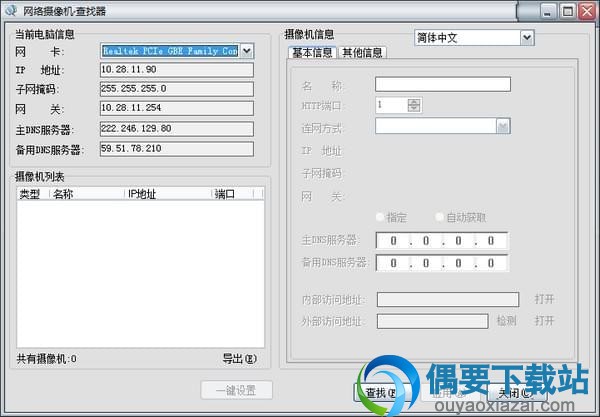
Task: Click the 名称 column header
Action: pyautogui.click(x=87, y=194)
